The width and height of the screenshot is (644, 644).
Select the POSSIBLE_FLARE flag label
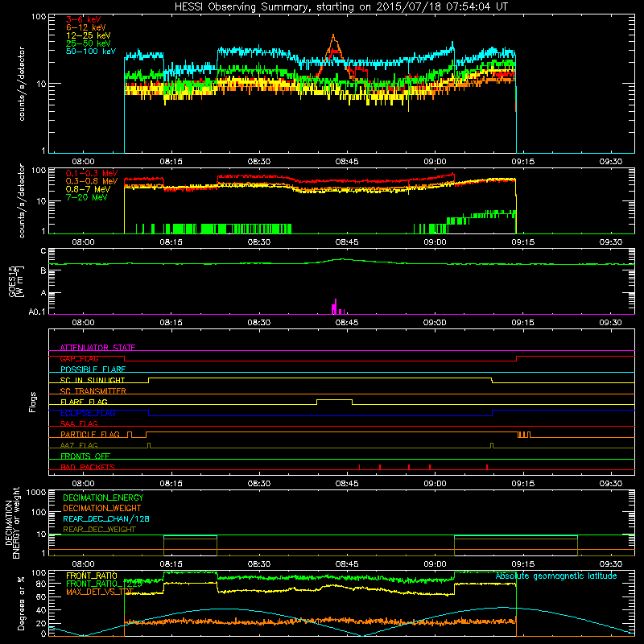[93, 369]
